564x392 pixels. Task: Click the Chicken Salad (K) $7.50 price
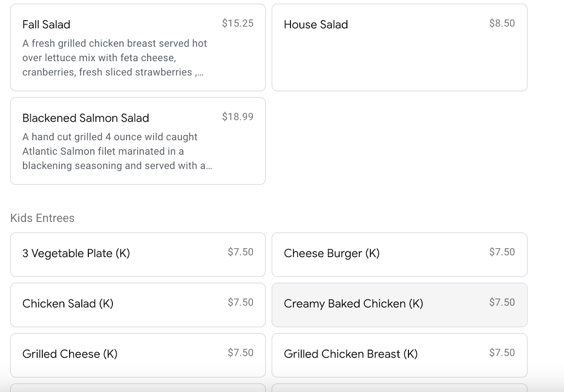241,302
